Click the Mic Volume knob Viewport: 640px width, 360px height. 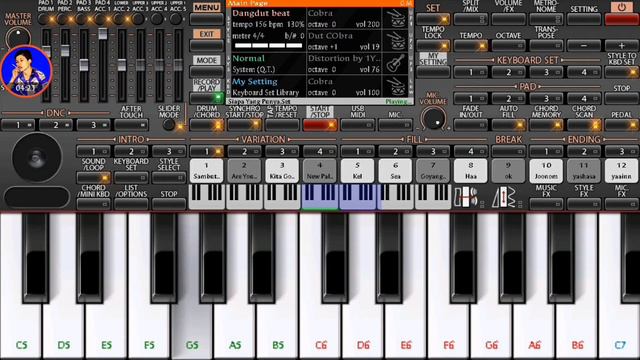pyautogui.click(x=433, y=119)
